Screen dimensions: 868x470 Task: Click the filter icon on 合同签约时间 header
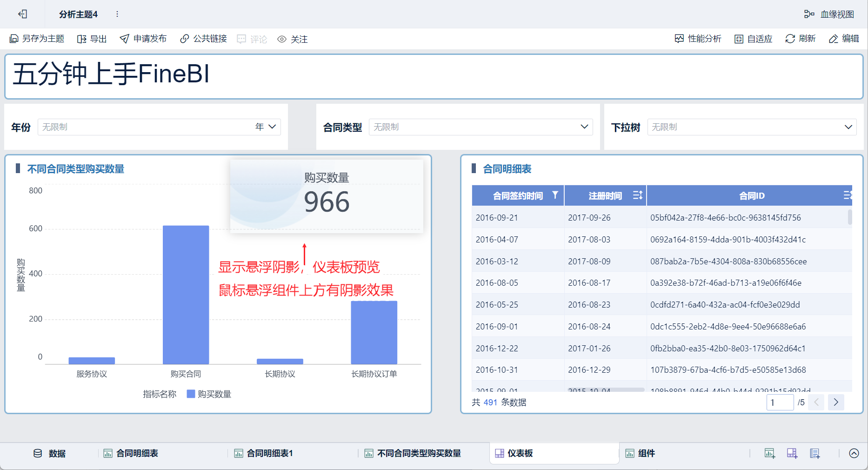pyautogui.click(x=555, y=195)
